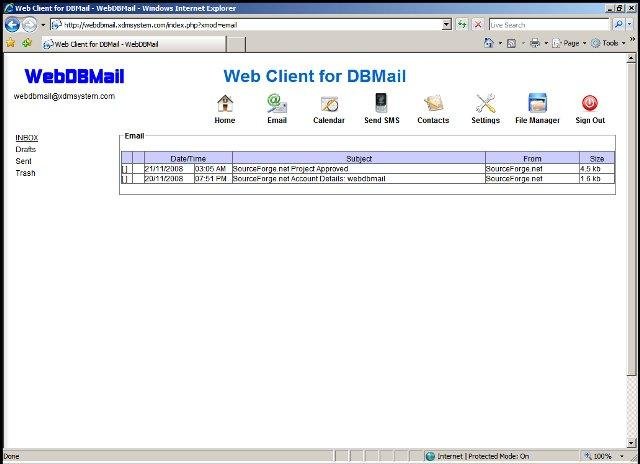
Task: Click in the Live Search input box
Action: pos(549,25)
